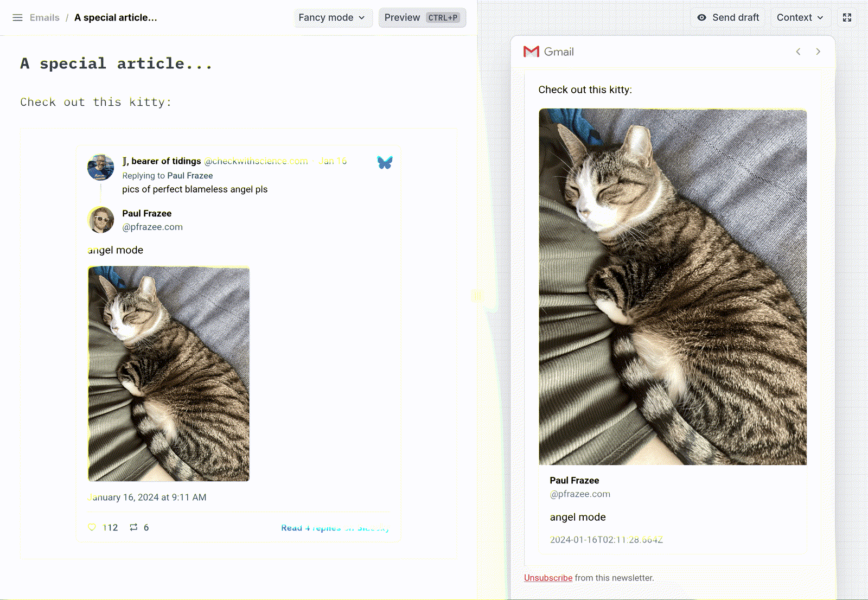This screenshot has width=868, height=600.
Task: Open the hamburger navigation menu
Action: pos(18,17)
